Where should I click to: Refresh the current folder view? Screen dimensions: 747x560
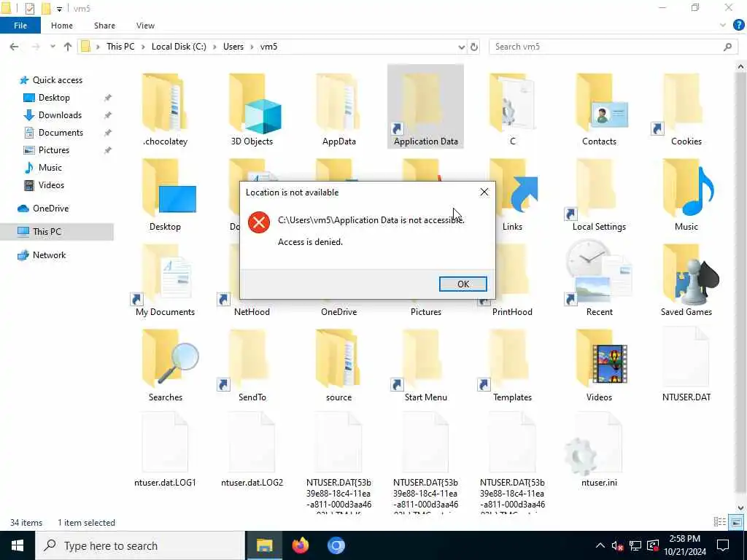(474, 47)
